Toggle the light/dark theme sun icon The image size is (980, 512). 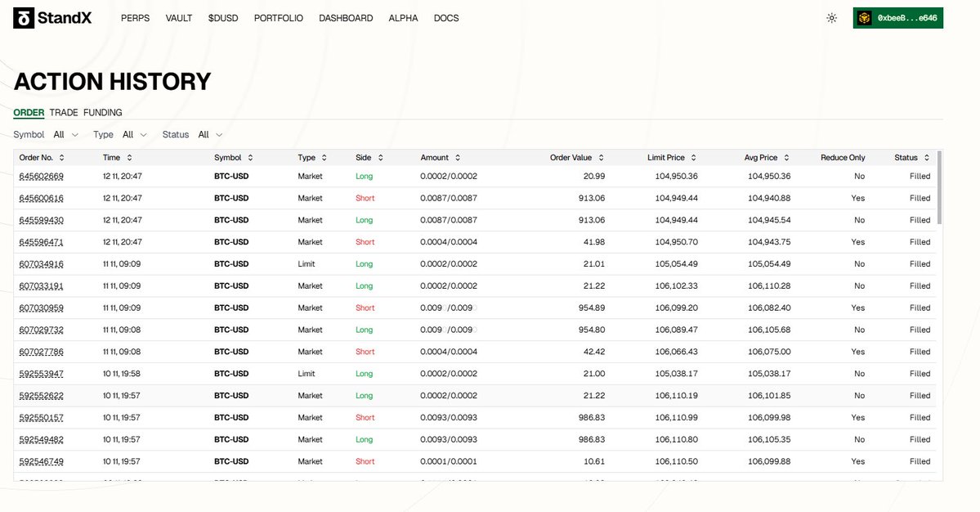pyautogui.click(x=831, y=17)
